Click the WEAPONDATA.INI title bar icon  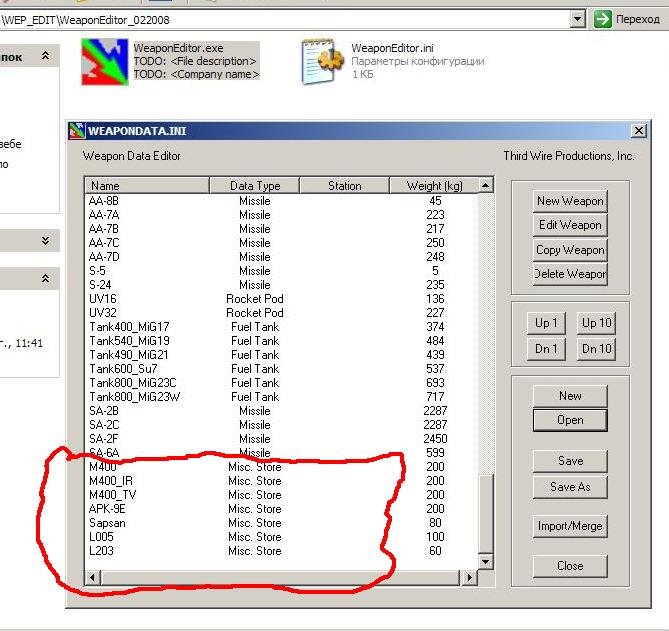point(77,131)
